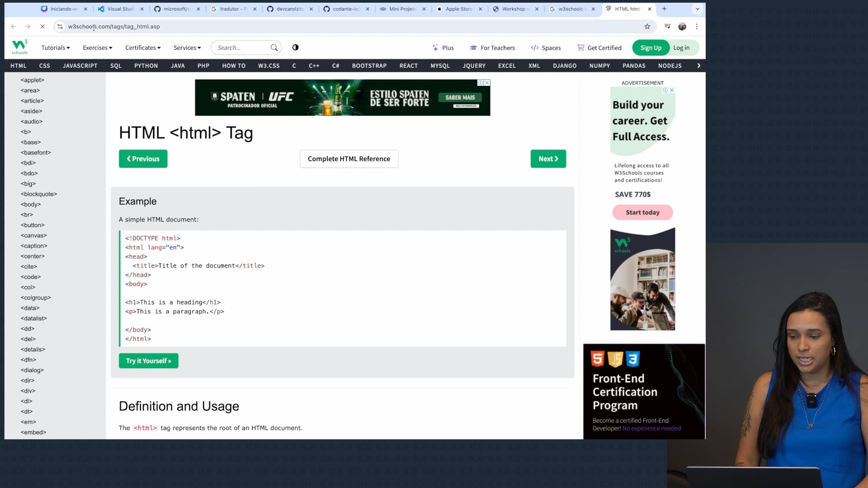The height and width of the screenshot is (488, 868).
Task: Open <blockquote> tag in sidebar
Action: pos(39,194)
